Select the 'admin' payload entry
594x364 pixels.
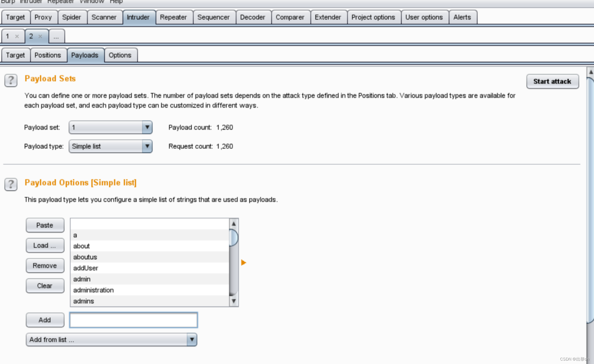tap(150, 279)
